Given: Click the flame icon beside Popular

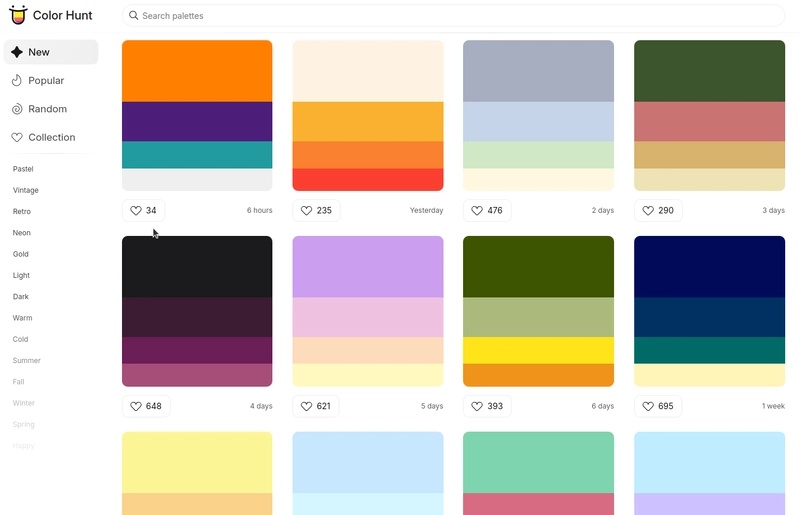Looking at the screenshot, I should pyautogui.click(x=17, y=80).
